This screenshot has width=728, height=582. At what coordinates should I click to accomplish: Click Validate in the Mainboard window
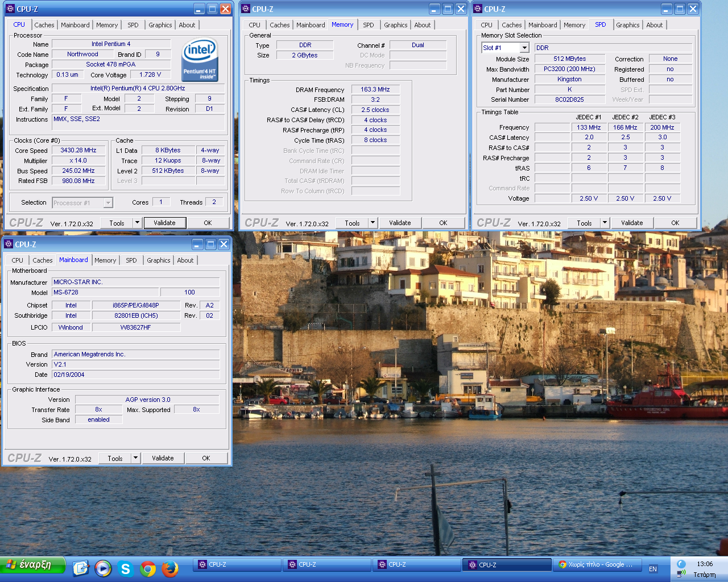tap(163, 458)
